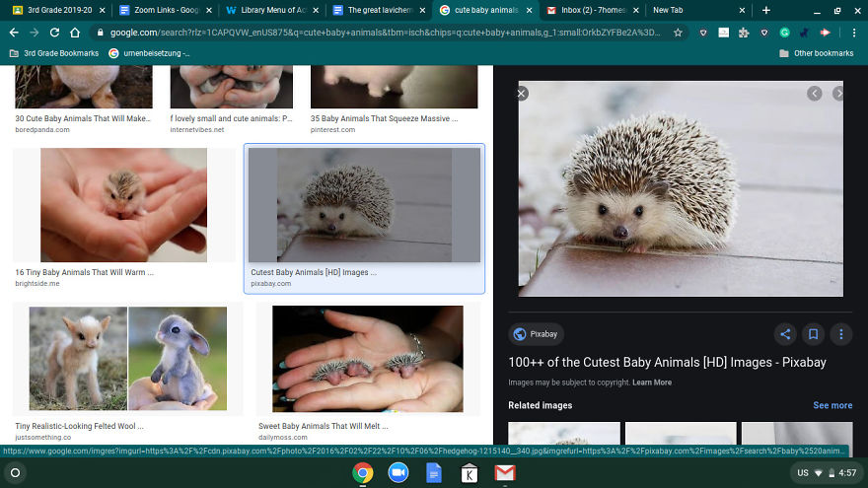Go to previous image in preview
This screenshot has height=488, width=868.
[815, 94]
